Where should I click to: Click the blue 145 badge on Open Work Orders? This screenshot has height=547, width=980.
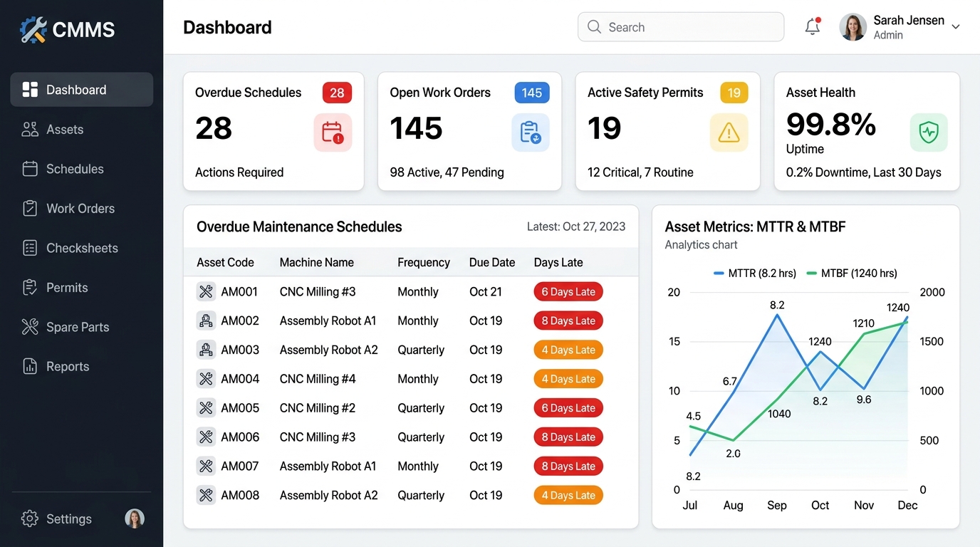(532, 93)
